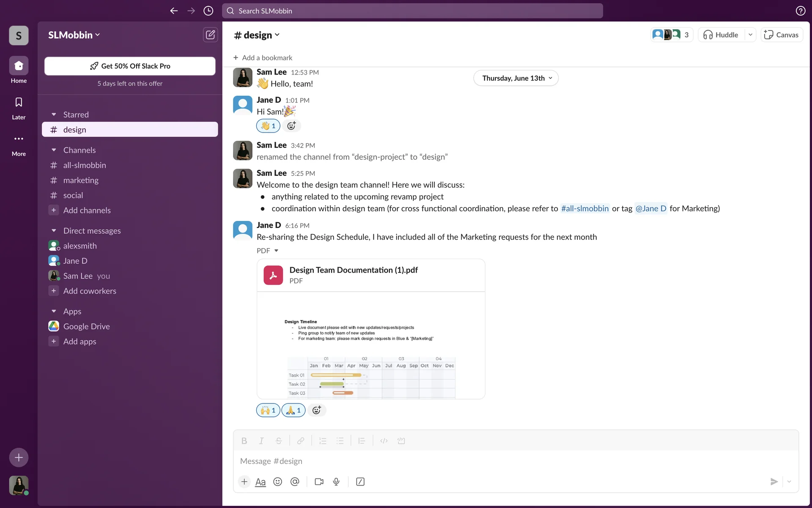Open Google Drive app in sidebar
This screenshot has width=812, height=508.
click(x=86, y=326)
